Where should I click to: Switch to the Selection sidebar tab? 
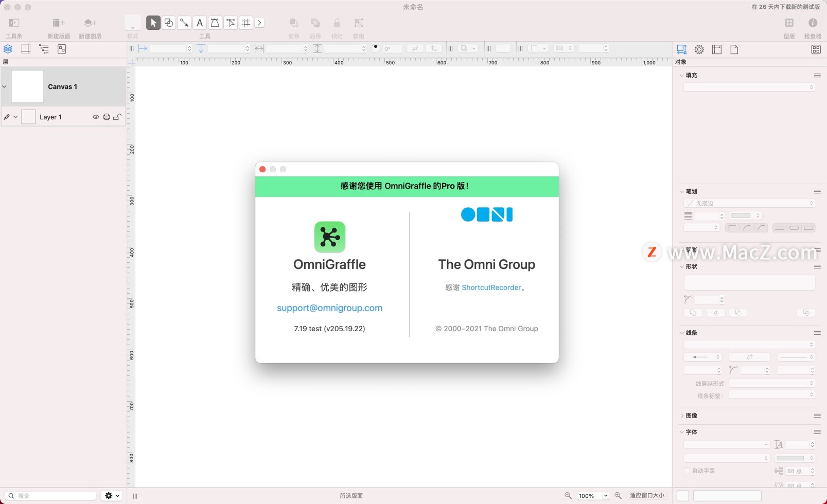coord(62,49)
